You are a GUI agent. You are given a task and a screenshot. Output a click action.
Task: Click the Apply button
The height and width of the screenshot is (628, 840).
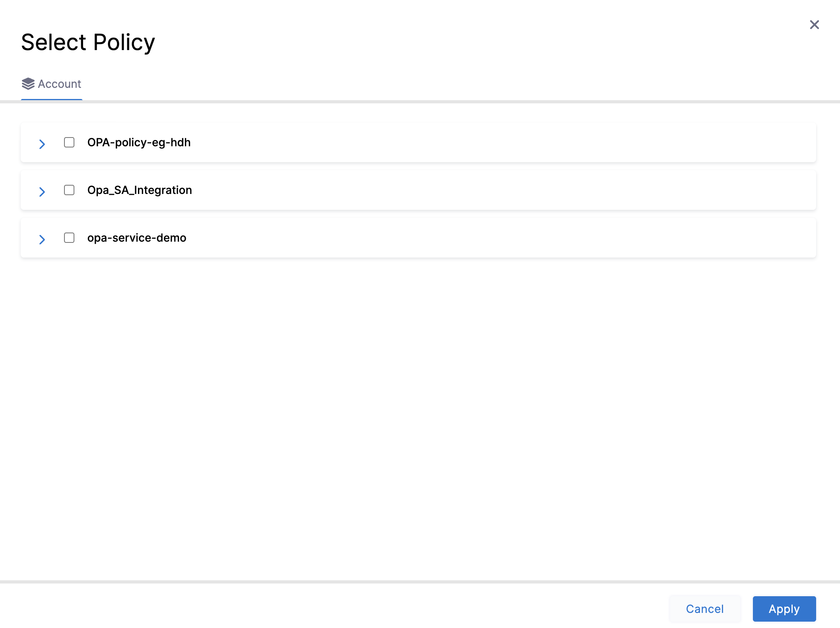coord(784,609)
